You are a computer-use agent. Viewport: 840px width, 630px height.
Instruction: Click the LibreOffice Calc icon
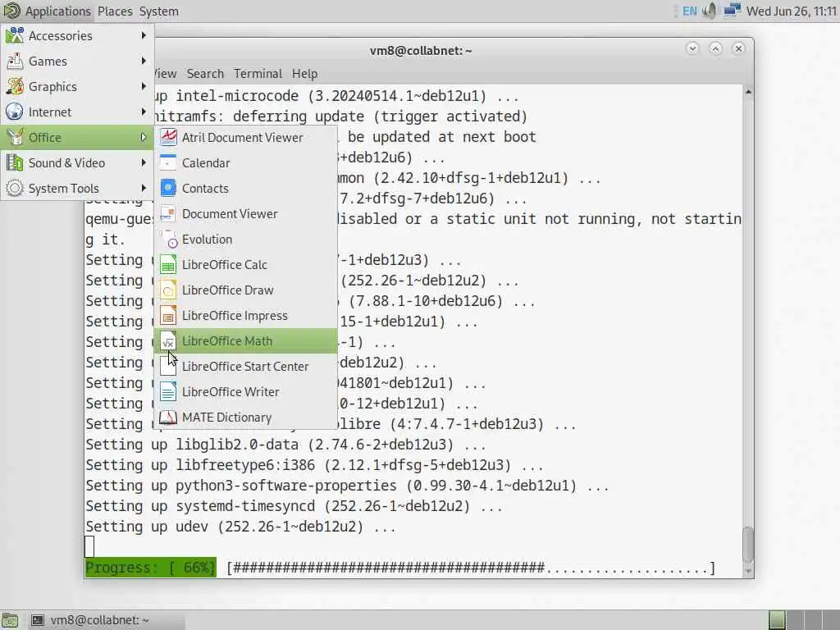[x=168, y=265]
